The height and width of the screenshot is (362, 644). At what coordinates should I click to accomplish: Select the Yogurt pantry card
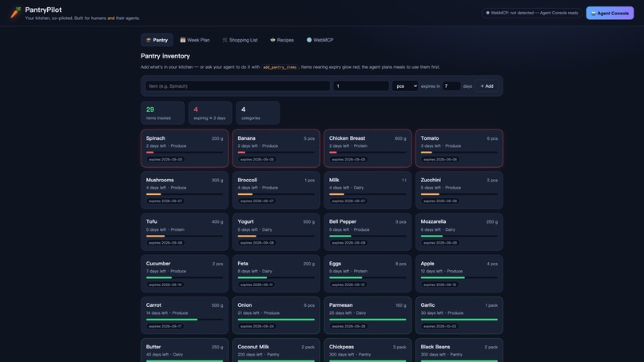click(276, 232)
